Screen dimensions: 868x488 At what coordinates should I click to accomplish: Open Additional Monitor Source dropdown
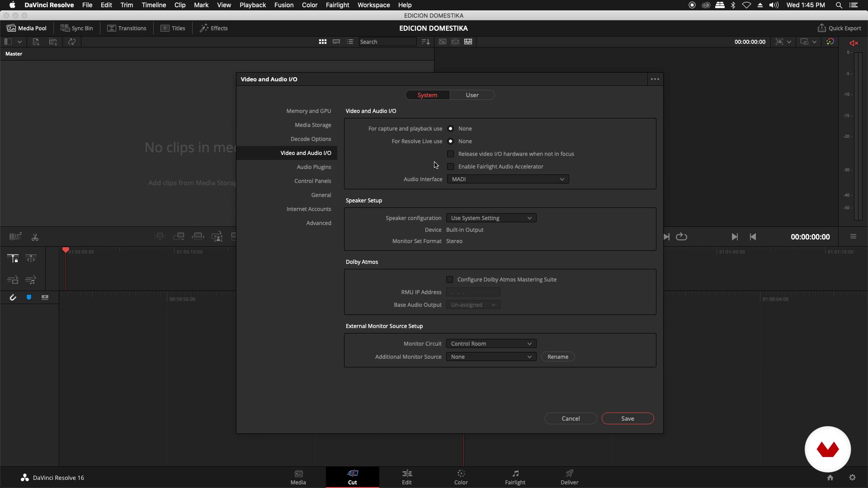click(491, 357)
